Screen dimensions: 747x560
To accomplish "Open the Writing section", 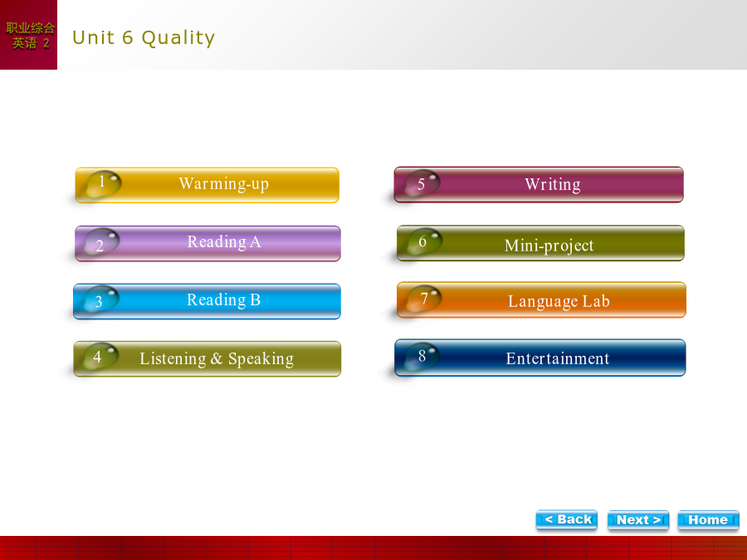I will pos(539,185).
